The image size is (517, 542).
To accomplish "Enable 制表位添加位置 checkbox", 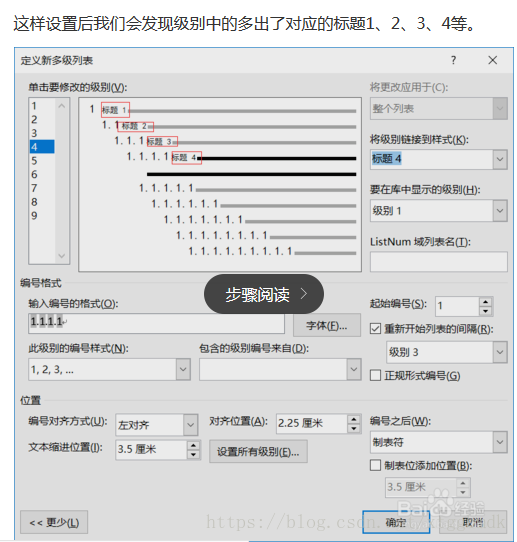I will pos(375,465).
